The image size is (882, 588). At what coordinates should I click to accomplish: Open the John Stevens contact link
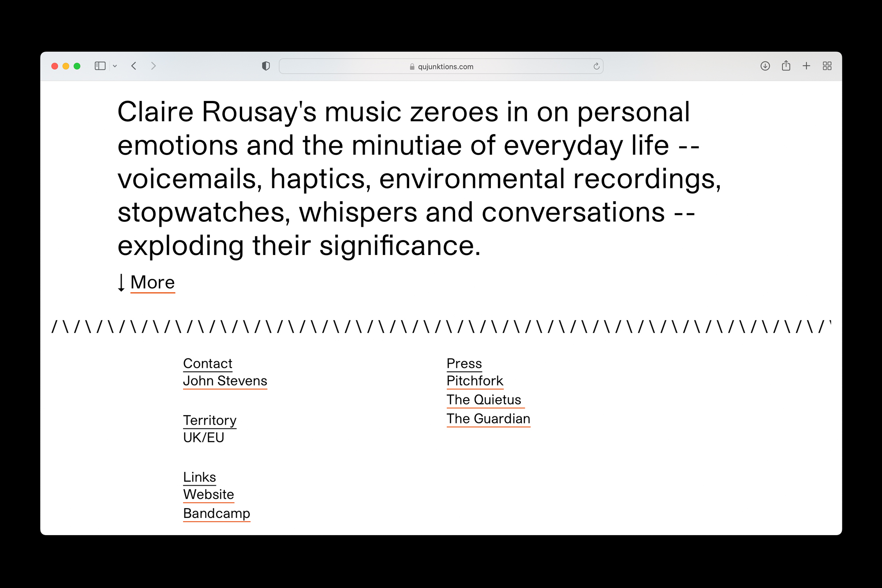225,381
